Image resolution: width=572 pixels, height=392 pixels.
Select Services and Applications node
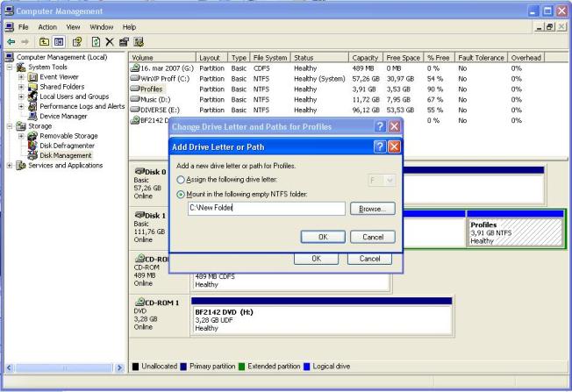pos(66,166)
